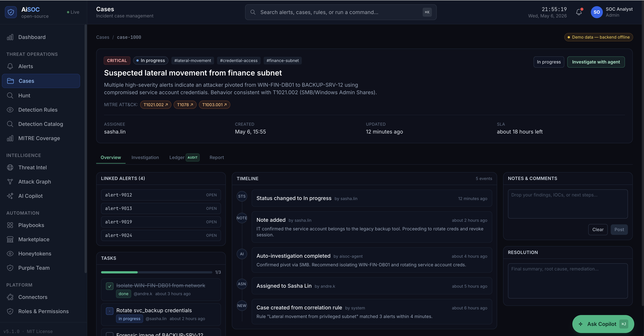Click the global search input field

341,12
